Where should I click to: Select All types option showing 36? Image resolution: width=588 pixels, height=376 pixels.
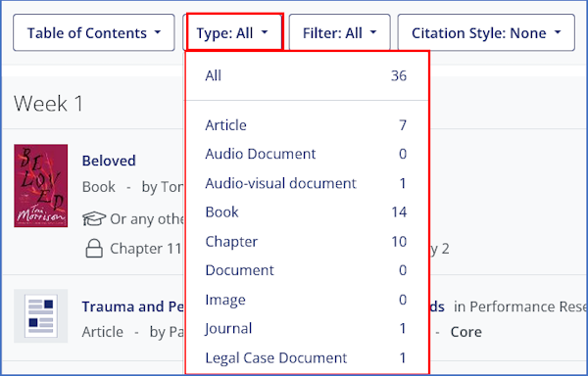pyautogui.click(x=306, y=75)
